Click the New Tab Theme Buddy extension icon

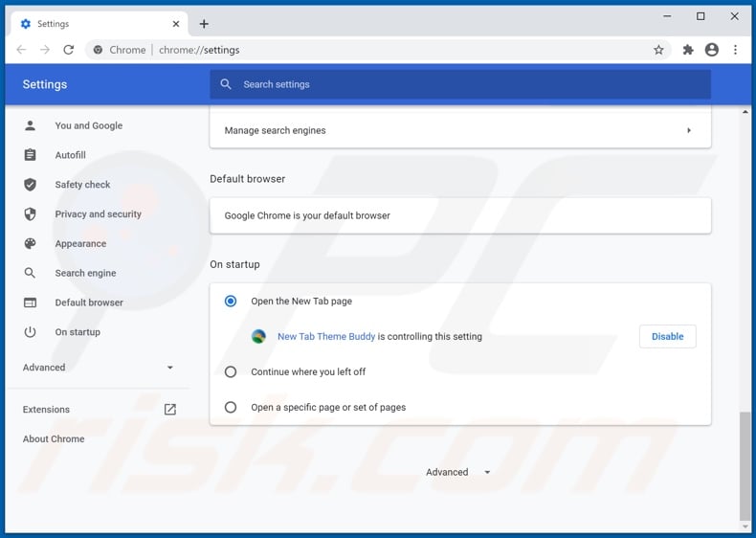259,336
